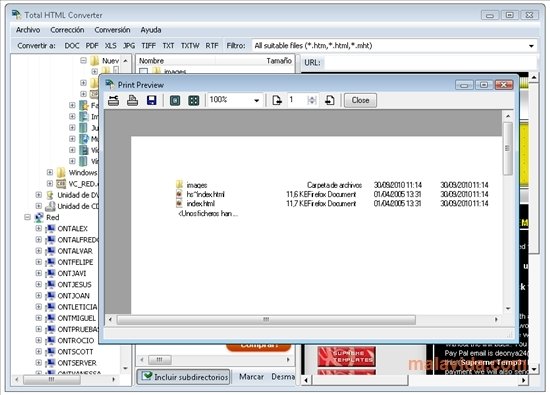550x395 pixels.
Task: Click the hs~index.html file icon in preview
Action: (179, 194)
